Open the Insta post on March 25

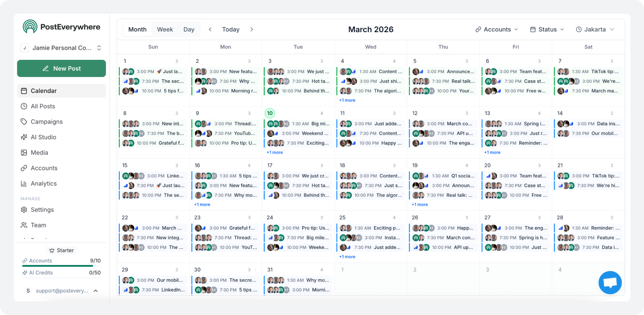371,237
